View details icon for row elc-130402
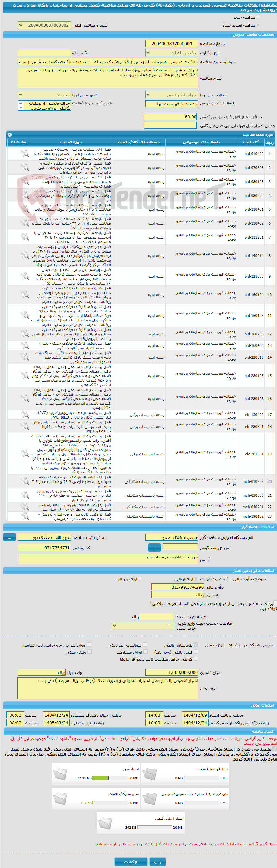Image resolution: width=277 pixels, height=868 pixels. tap(25, 415)
